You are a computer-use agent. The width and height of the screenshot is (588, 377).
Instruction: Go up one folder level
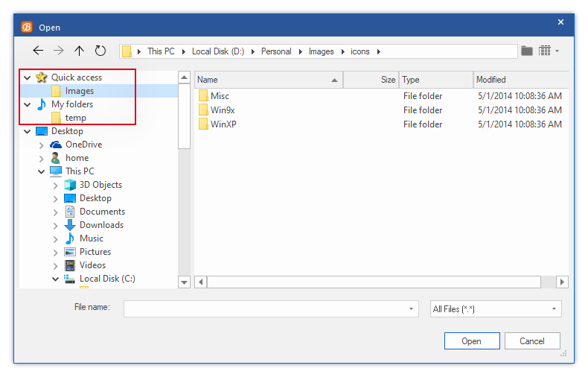coord(79,51)
